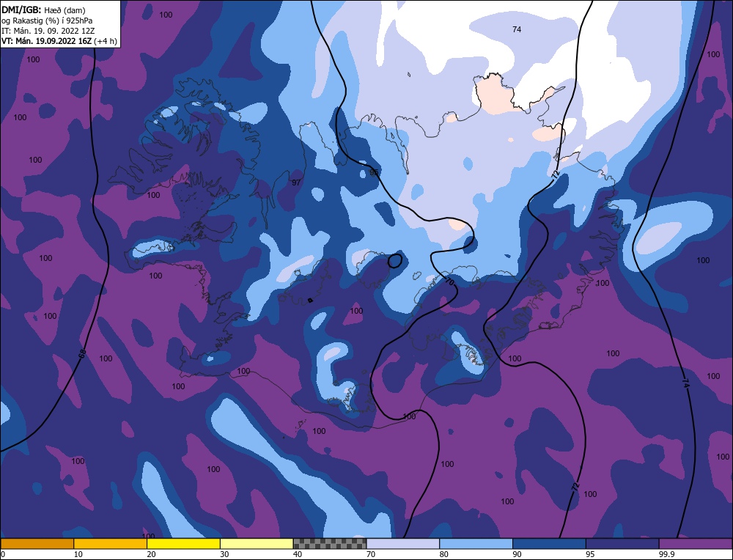Pick the light blue 80–90 legend swatch
The image size is (733, 560).
476,544
